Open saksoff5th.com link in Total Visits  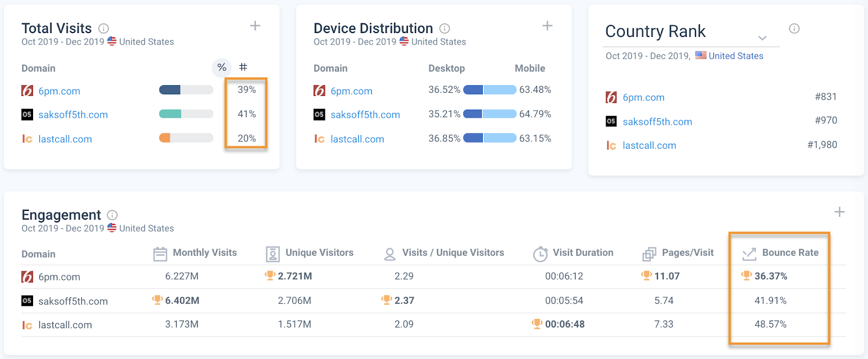pyautogui.click(x=73, y=115)
